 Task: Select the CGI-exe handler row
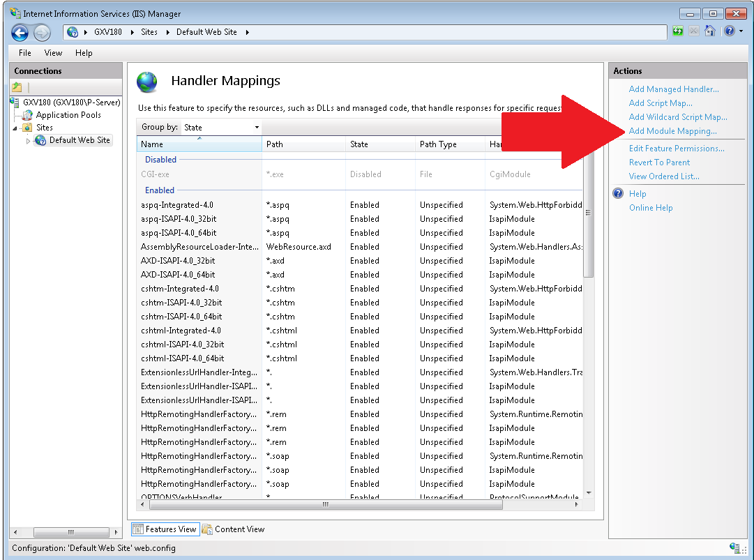155,174
